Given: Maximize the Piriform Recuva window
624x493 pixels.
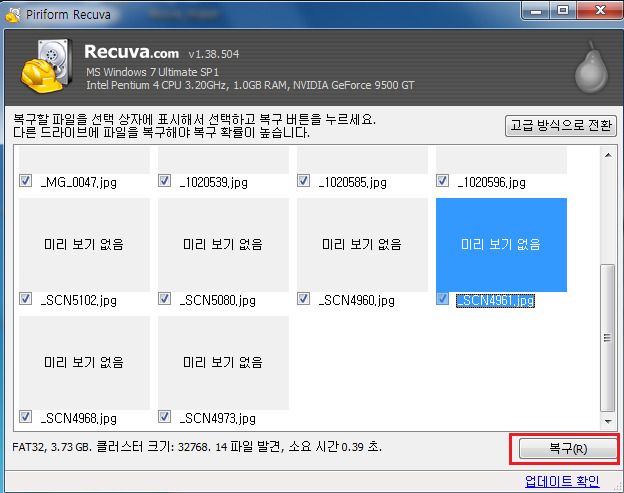Looking at the screenshot, I should [563, 11].
